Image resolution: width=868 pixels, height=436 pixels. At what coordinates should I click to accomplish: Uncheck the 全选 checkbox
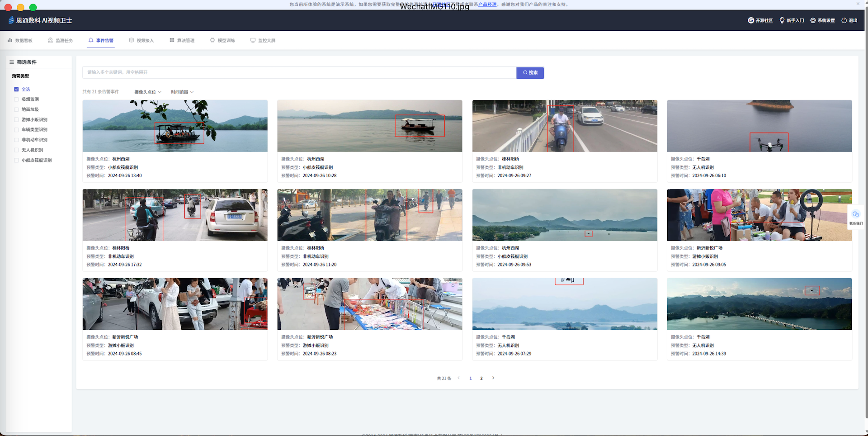[16, 89]
